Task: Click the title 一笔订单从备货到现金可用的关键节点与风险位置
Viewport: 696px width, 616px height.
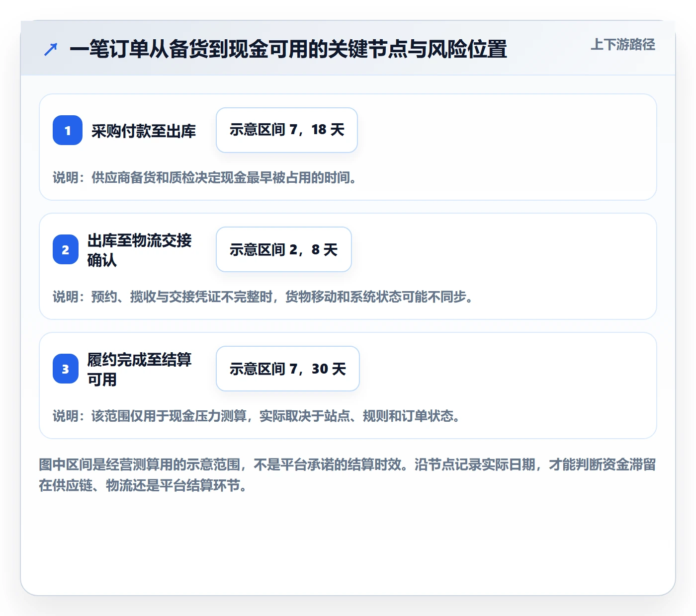Action: [x=288, y=49]
